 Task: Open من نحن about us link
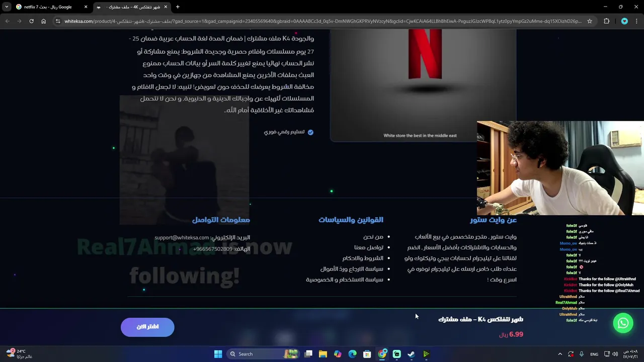point(373,237)
